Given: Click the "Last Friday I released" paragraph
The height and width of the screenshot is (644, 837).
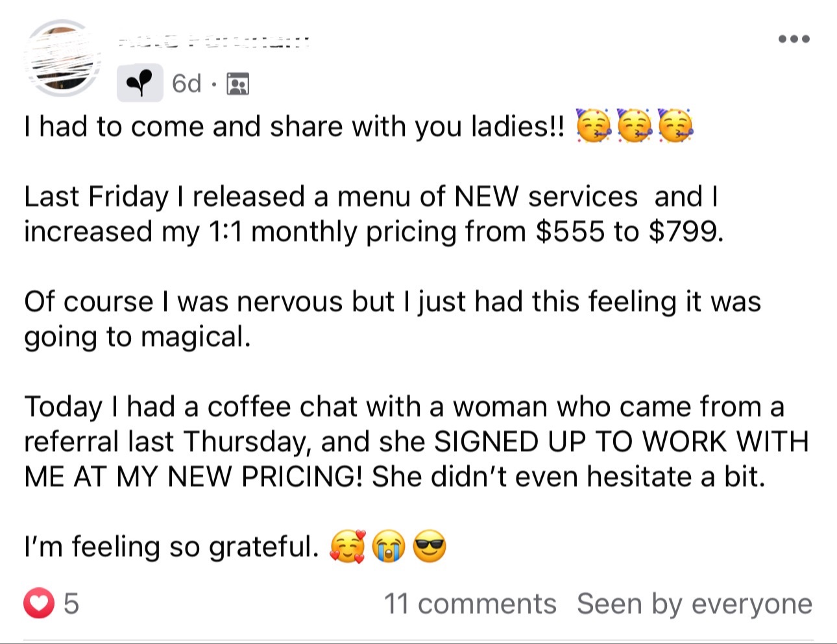Looking at the screenshot, I should pyautogui.click(x=373, y=214).
